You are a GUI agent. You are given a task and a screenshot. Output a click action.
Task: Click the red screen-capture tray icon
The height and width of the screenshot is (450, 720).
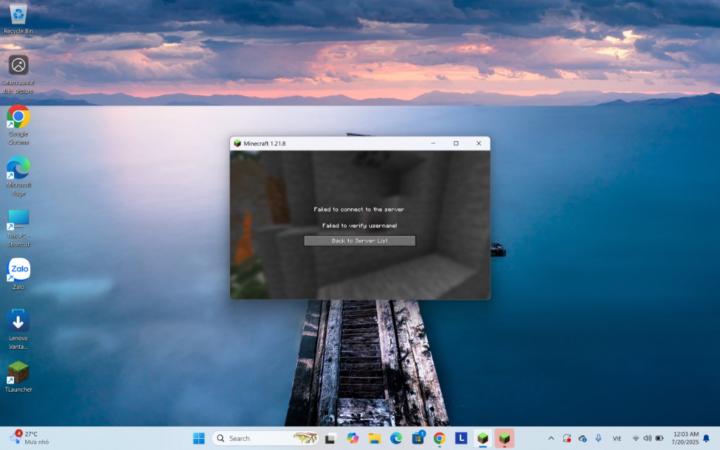click(567, 439)
